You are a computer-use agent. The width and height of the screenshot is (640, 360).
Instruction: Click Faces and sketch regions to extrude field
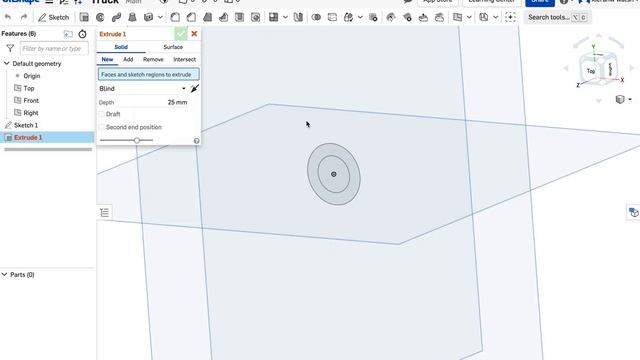tap(149, 75)
